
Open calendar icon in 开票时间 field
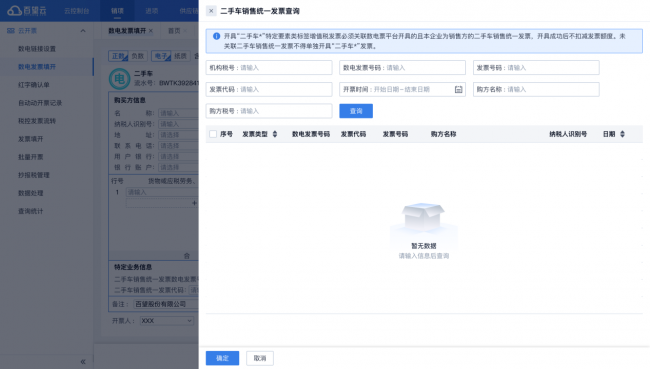[458, 90]
